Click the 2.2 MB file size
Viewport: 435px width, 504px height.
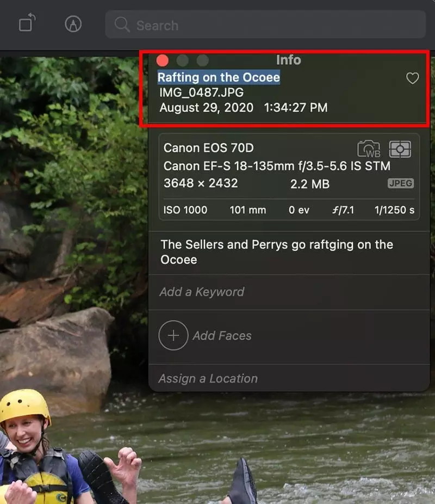click(310, 184)
